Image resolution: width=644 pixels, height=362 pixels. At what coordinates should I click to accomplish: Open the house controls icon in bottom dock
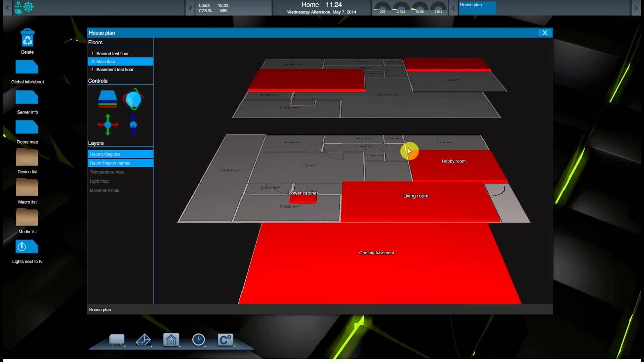171,340
